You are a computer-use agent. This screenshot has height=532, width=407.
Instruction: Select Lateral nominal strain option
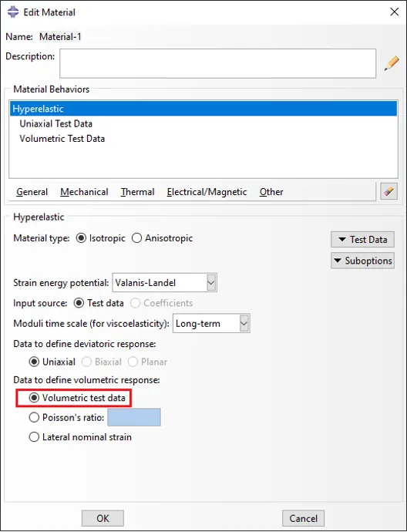(x=34, y=437)
